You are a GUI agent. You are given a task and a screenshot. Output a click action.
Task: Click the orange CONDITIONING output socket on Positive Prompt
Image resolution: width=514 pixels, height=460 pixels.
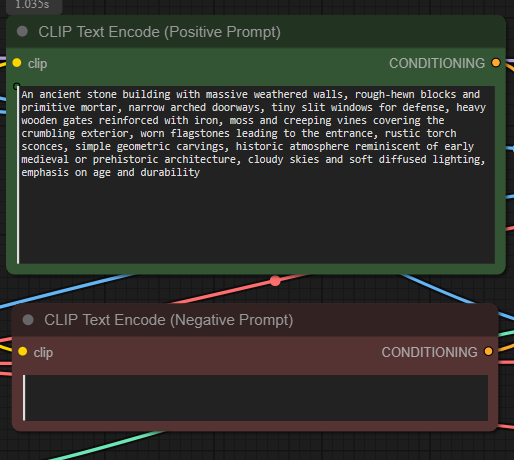[496, 63]
